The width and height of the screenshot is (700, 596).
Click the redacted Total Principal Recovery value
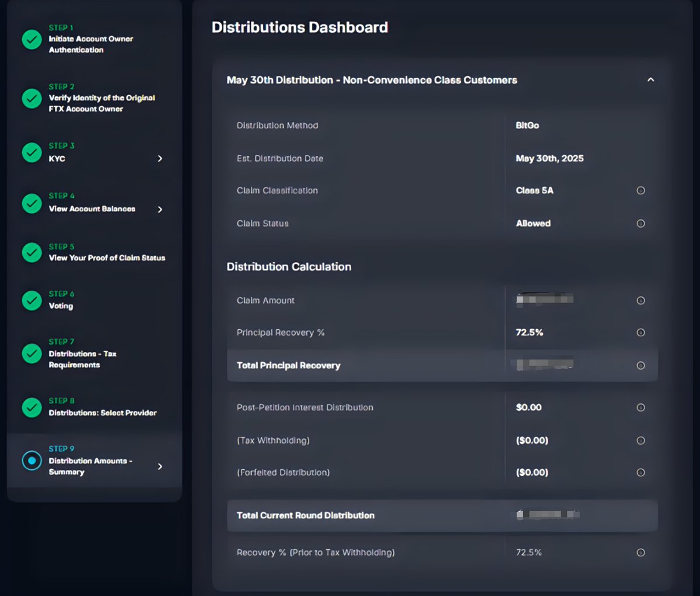(545, 364)
